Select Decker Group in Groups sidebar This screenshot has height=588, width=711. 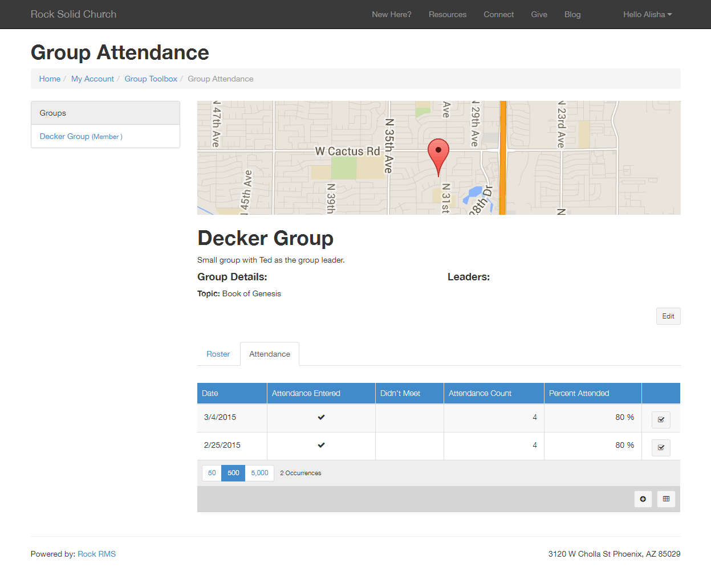tap(81, 136)
